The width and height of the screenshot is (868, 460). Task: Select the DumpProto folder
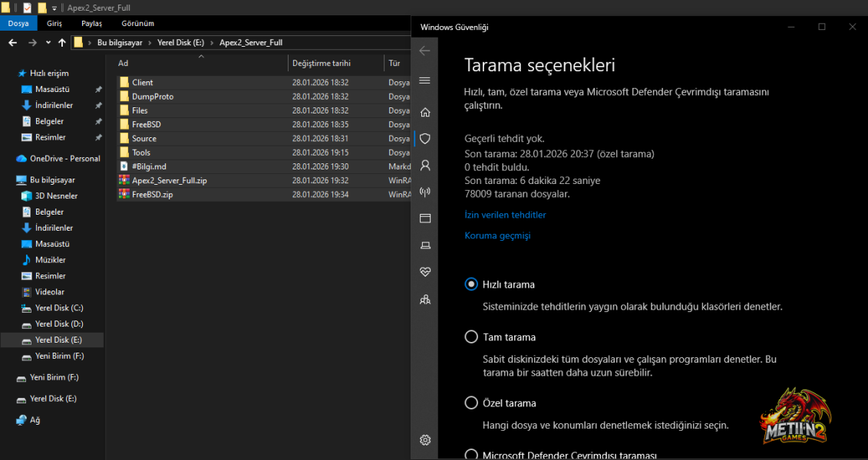click(x=153, y=96)
